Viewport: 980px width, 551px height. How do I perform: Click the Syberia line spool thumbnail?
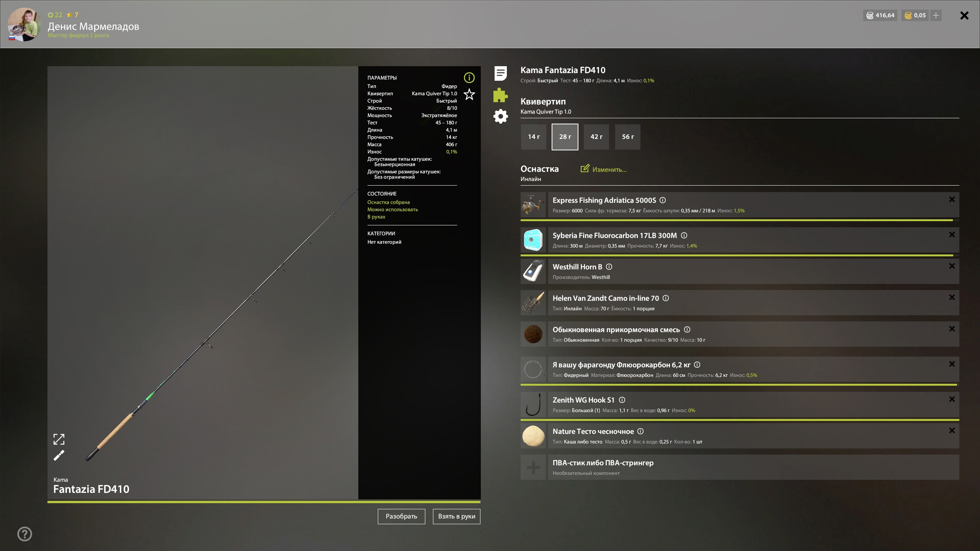point(533,240)
